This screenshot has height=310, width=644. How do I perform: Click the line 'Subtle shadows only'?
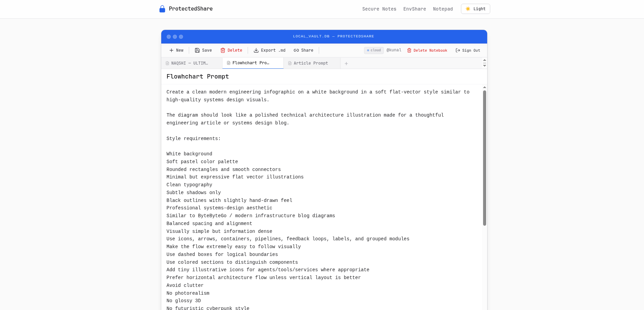tap(194, 193)
